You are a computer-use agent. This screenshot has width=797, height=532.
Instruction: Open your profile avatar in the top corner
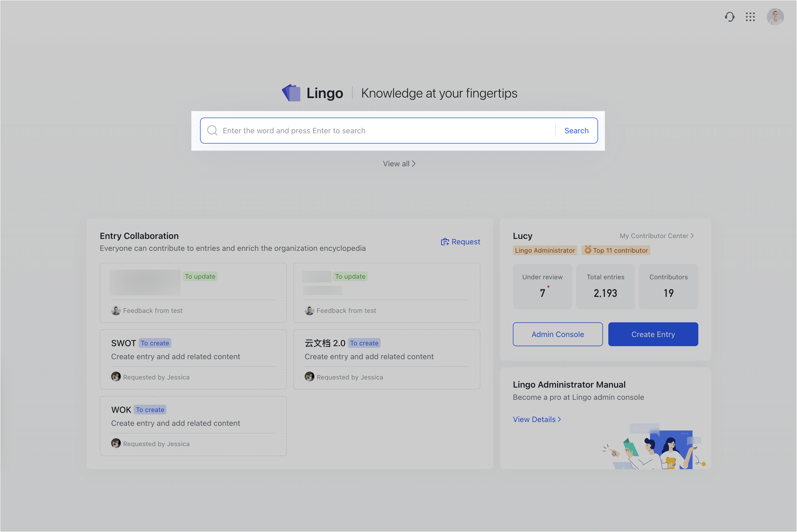[x=775, y=17]
